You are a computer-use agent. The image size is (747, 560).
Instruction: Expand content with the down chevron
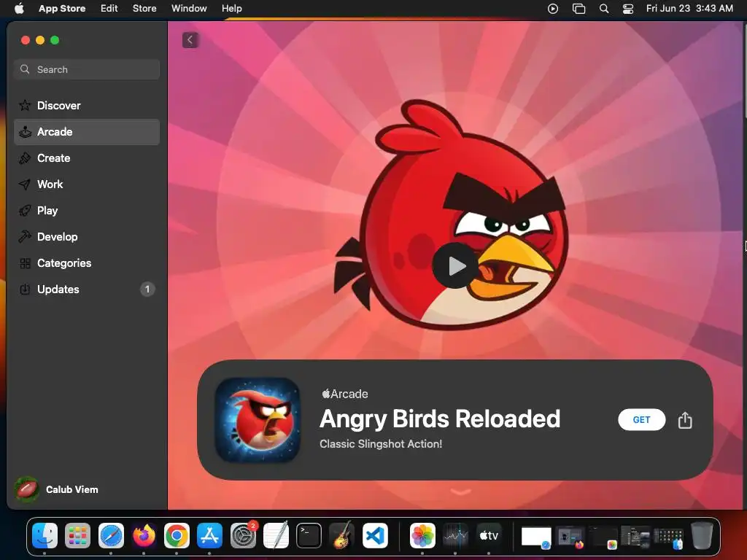click(x=460, y=492)
